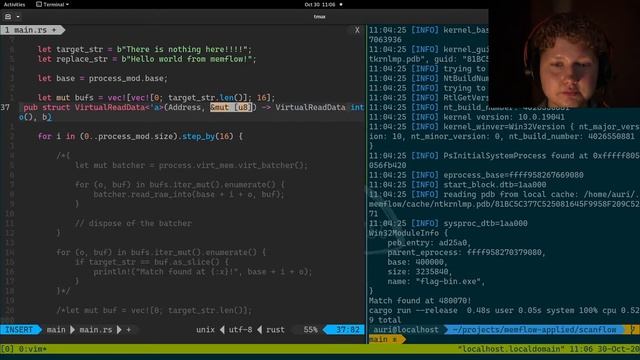The width and height of the screenshot is (640, 360).
Task: Click the 'base: 400000' output line
Action: 417,262
